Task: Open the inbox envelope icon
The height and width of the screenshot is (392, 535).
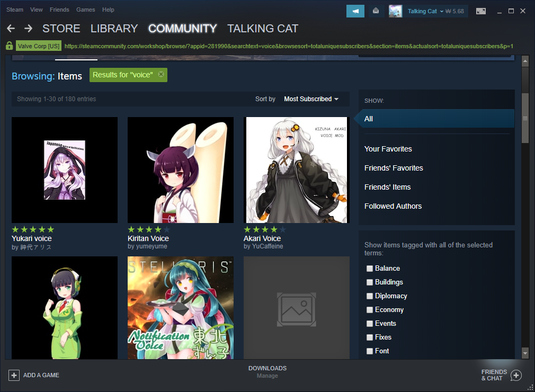Action: (376, 11)
